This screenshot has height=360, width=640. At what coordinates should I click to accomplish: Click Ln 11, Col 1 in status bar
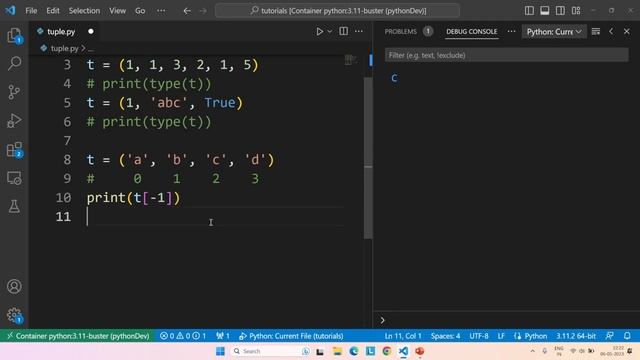click(403, 336)
